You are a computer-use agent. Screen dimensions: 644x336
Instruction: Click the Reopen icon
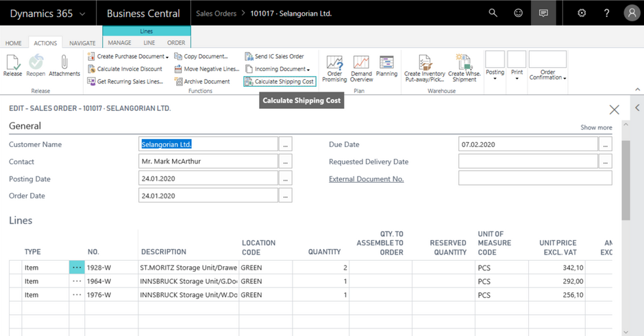pos(36,62)
